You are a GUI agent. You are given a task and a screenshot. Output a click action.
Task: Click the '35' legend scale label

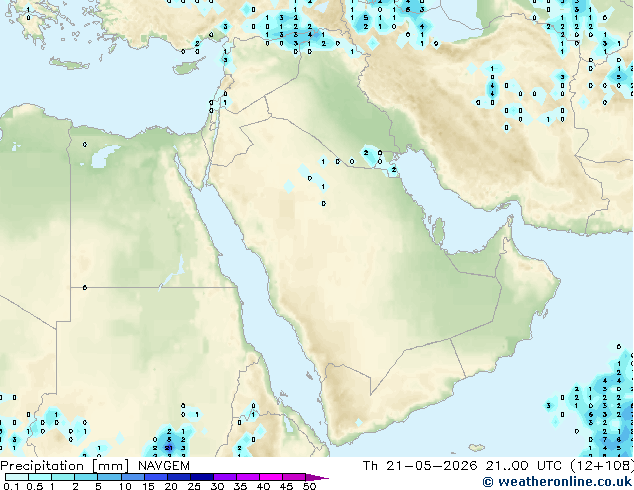point(241,486)
